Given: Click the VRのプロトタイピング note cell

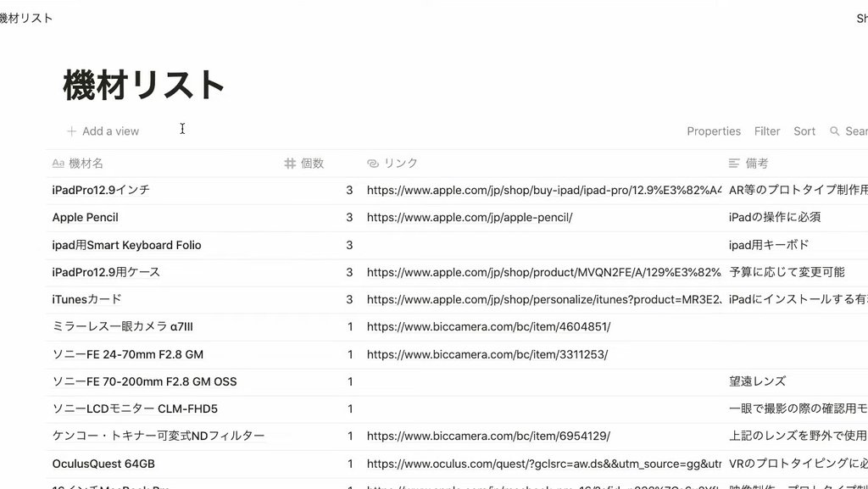Looking at the screenshot, I should [796, 464].
